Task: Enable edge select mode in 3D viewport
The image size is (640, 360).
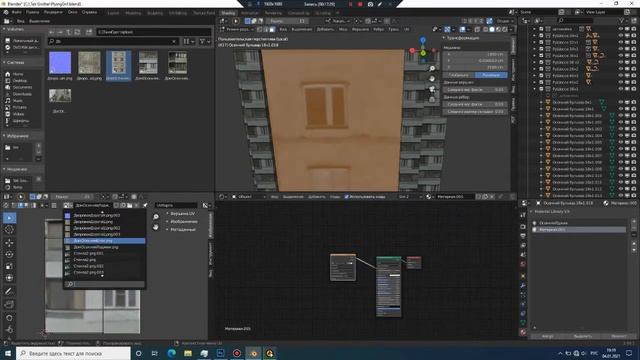Action: [x=266, y=29]
